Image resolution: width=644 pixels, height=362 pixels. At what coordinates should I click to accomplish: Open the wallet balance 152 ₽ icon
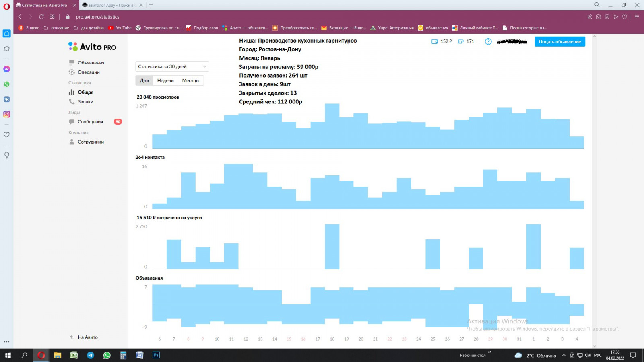pyautogui.click(x=434, y=41)
